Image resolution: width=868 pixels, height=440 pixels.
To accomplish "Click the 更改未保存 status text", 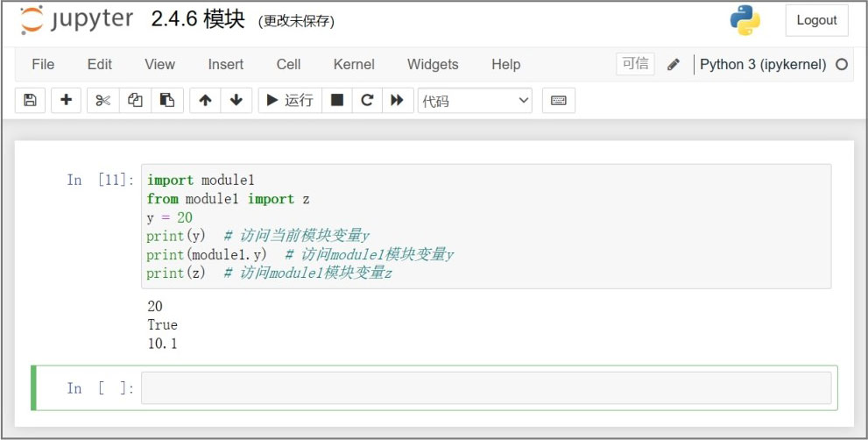I will pos(296,22).
